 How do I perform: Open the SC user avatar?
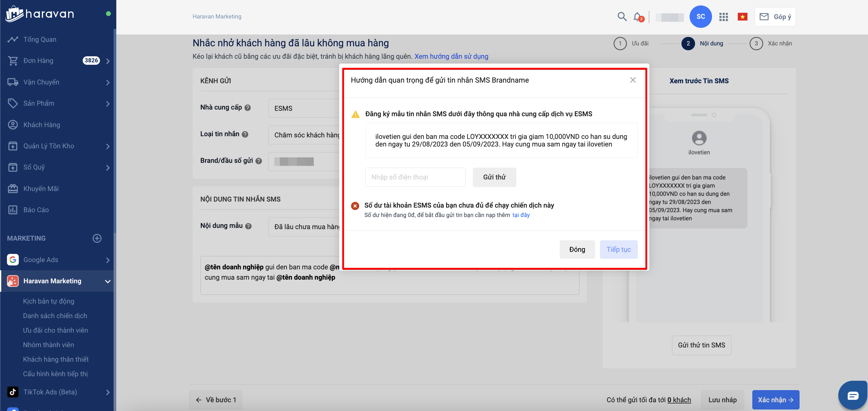701,16
